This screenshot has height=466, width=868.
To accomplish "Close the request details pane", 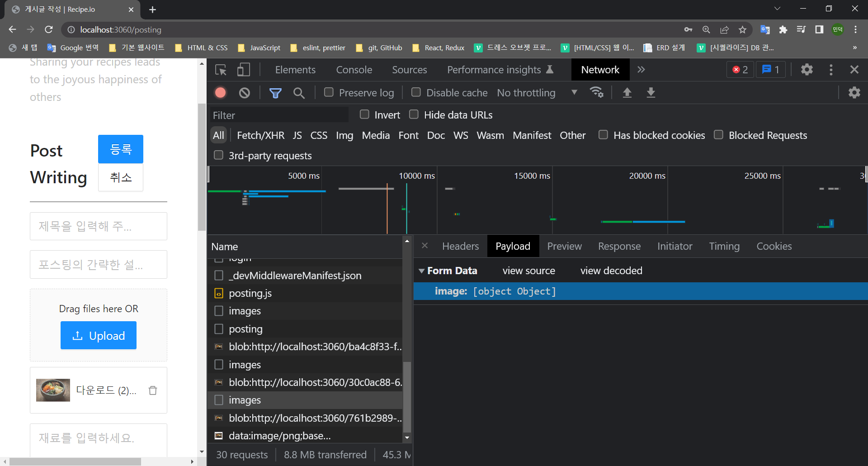I will [x=425, y=246].
